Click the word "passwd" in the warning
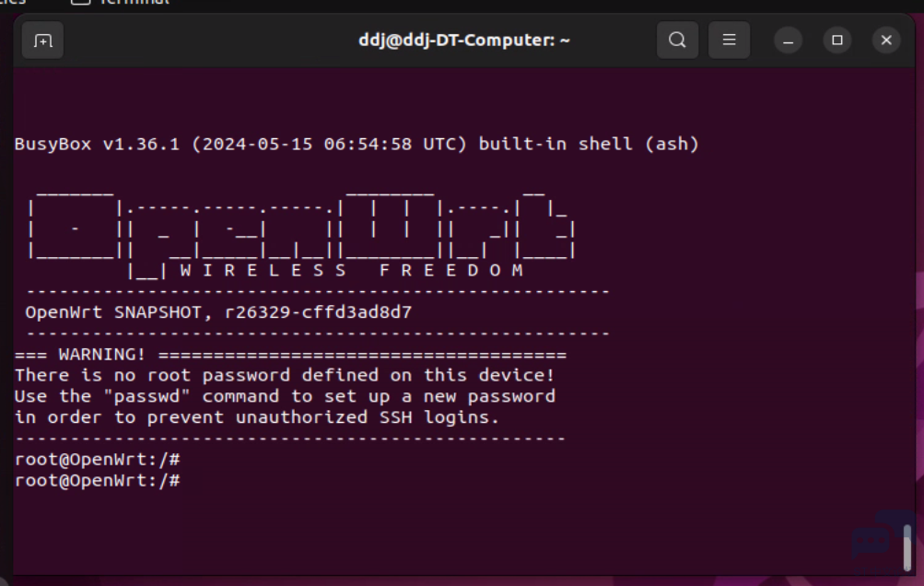Viewport: 924px width, 586px height. click(x=146, y=396)
